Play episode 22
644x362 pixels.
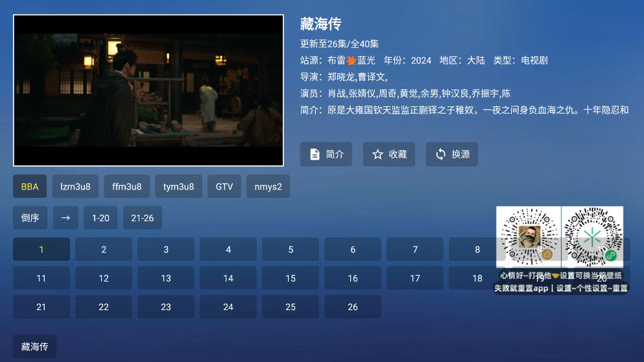coord(104,307)
